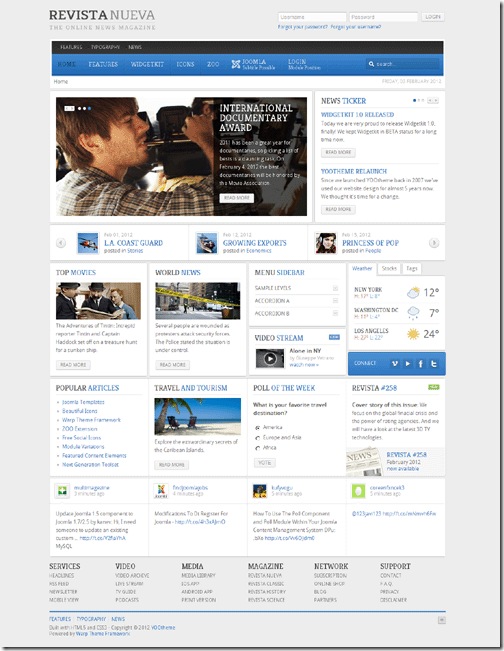The height and width of the screenshot is (651, 504).
Task: Play the Alone in NY video thumbnail
Action: click(270, 358)
